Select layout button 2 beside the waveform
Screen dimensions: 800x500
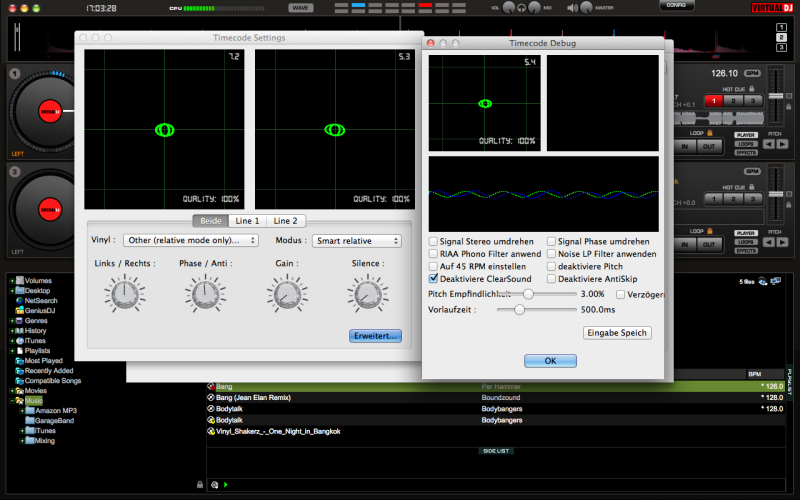tap(781, 37)
